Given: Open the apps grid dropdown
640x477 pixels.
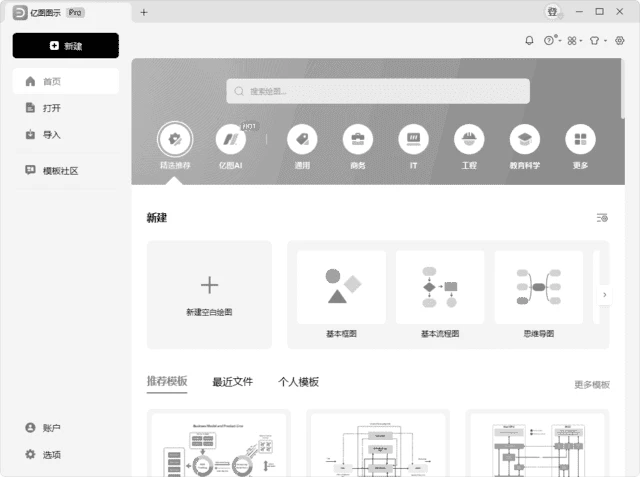Looking at the screenshot, I should [x=575, y=40].
